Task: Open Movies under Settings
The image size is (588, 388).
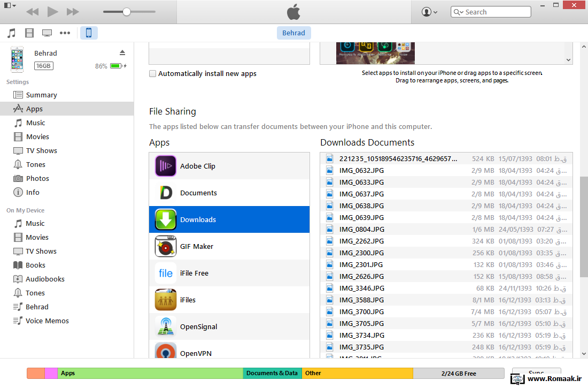Action: click(x=67, y=136)
